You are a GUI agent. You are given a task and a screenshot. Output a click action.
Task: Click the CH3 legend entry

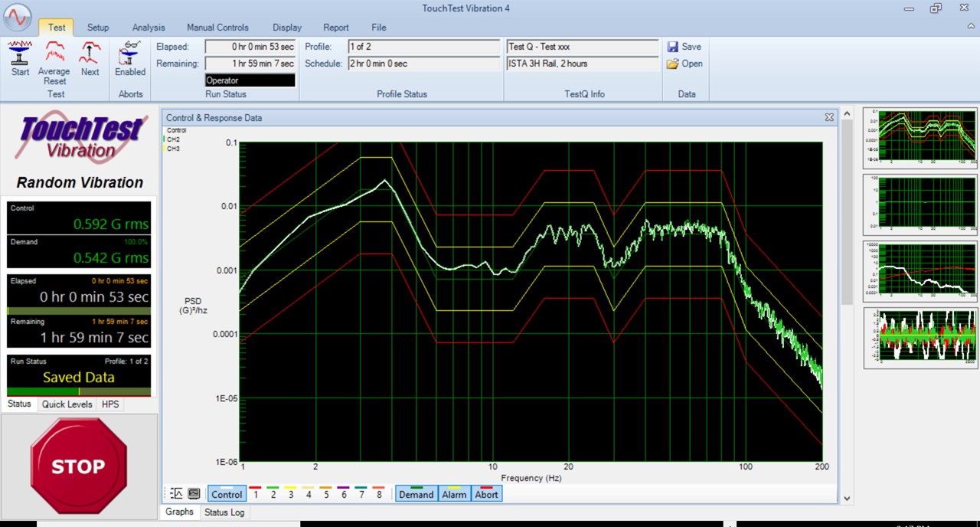coord(173,148)
